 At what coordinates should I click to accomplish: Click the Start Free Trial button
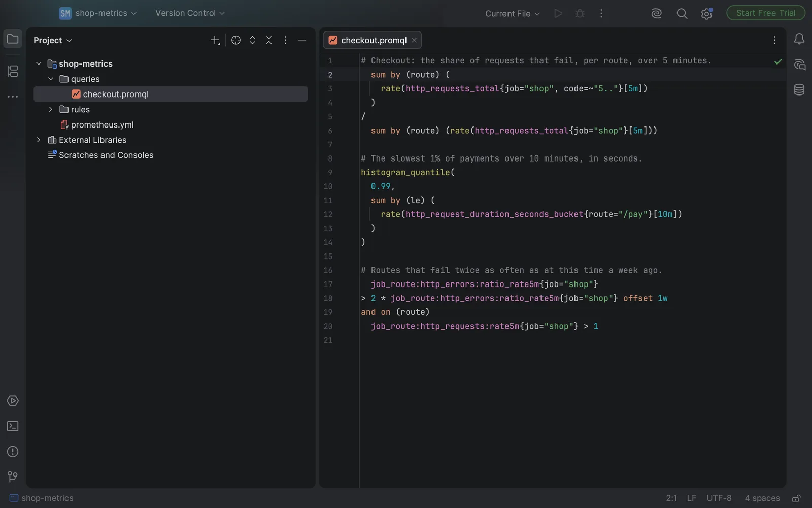[766, 13]
